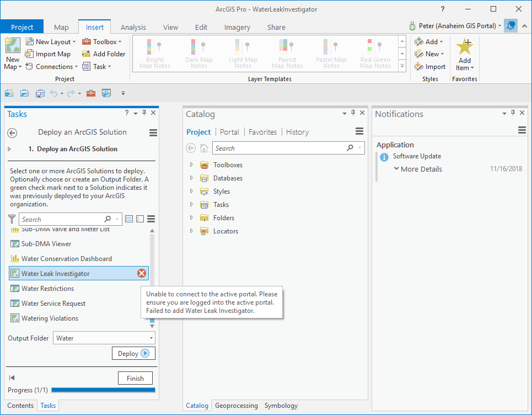
Task: Click the Add style button
Action: click(428, 42)
